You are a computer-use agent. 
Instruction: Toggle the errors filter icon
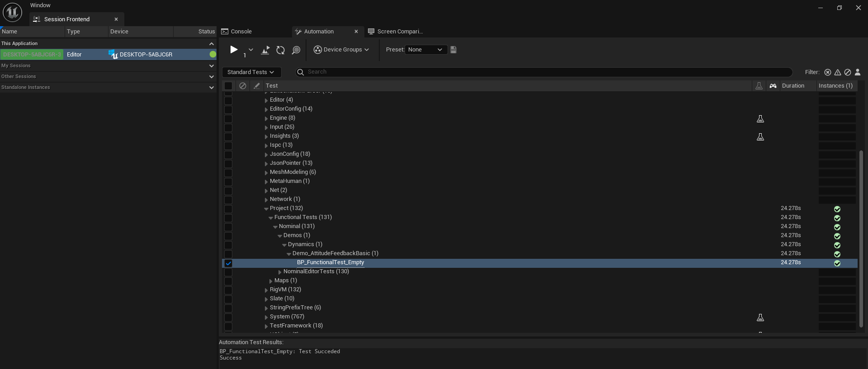(828, 72)
